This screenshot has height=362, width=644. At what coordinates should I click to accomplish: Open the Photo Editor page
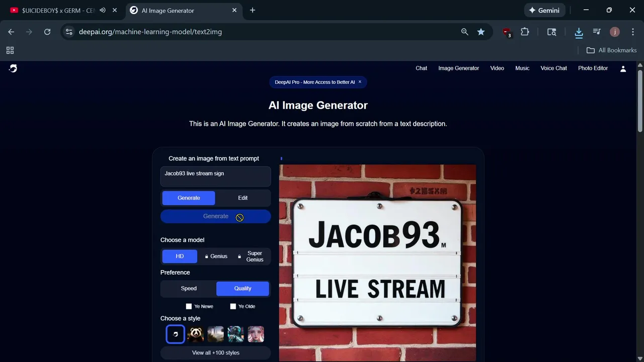tap(593, 68)
